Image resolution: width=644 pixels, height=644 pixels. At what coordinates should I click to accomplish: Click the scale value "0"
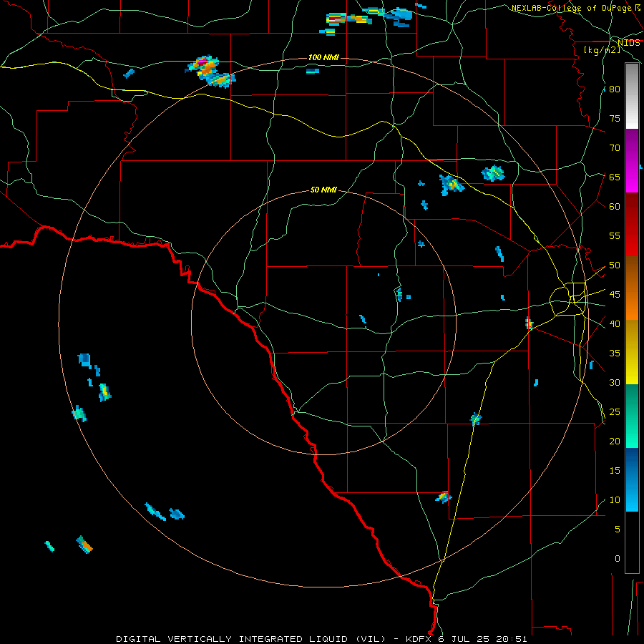[618, 559]
